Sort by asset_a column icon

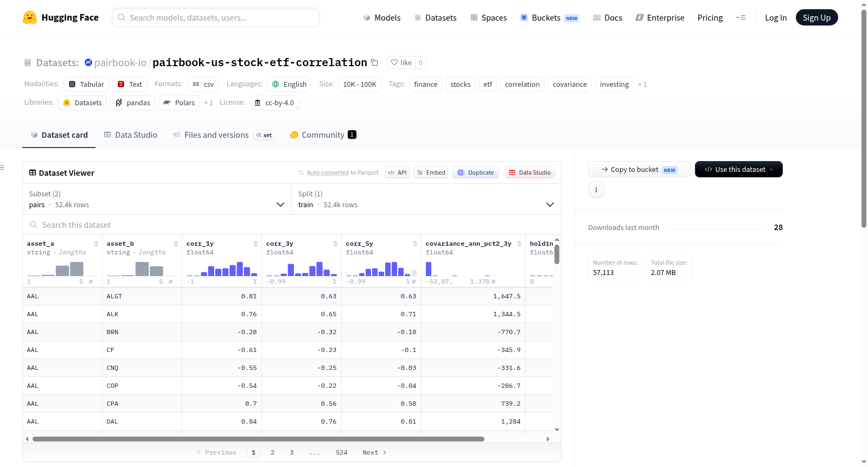pos(96,244)
